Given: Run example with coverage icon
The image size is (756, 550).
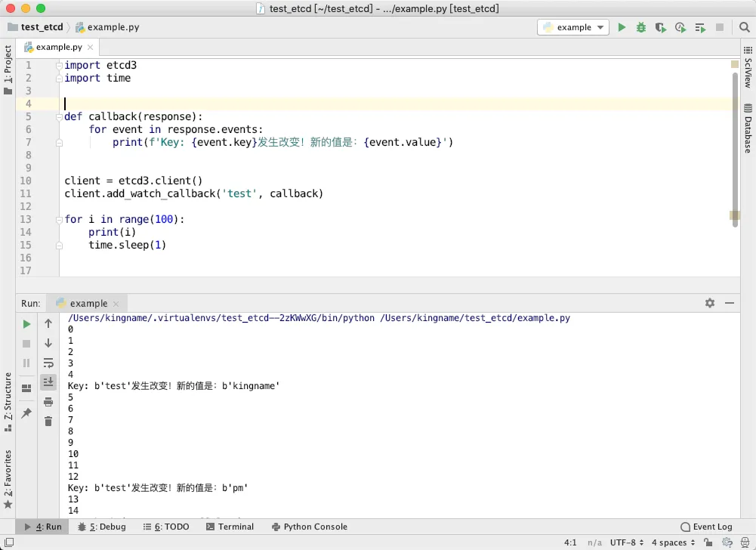Looking at the screenshot, I should click(661, 27).
